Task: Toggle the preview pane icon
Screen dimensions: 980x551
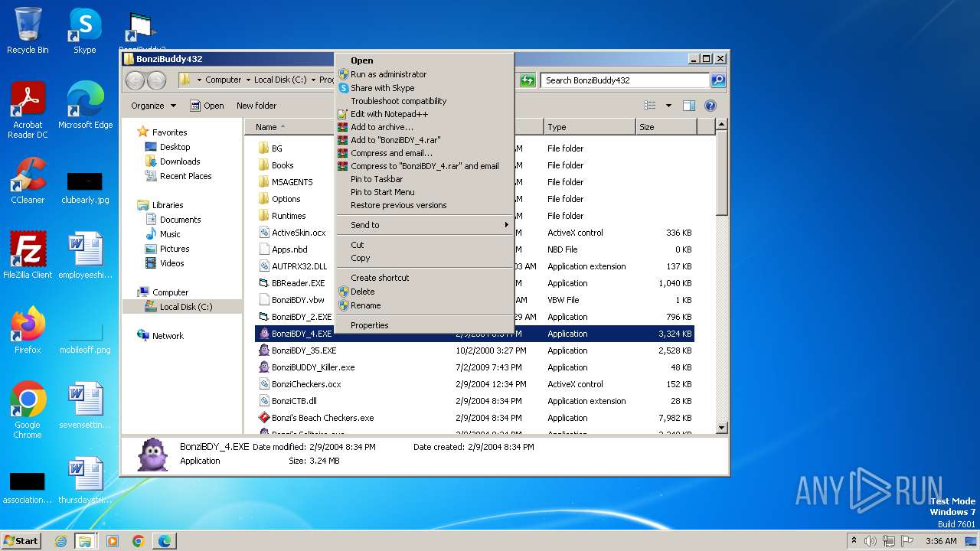Action: pyautogui.click(x=688, y=106)
